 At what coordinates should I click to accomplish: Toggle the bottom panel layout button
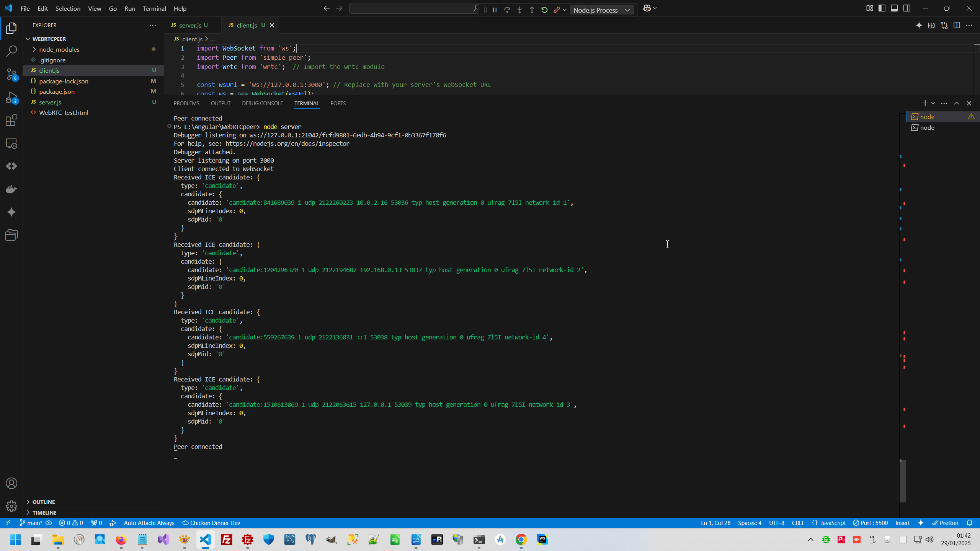(x=894, y=8)
